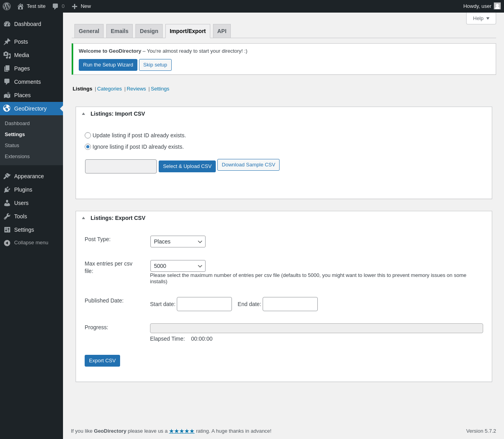Select Update listing if post ID exists
504x439 pixels.
coord(88,135)
